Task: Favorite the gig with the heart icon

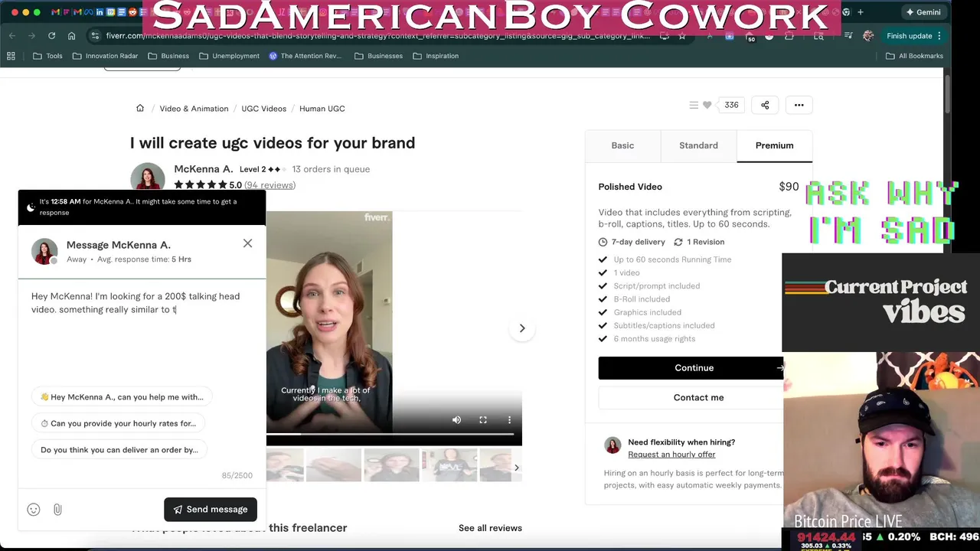Action: pyautogui.click(x=707, y=105)
